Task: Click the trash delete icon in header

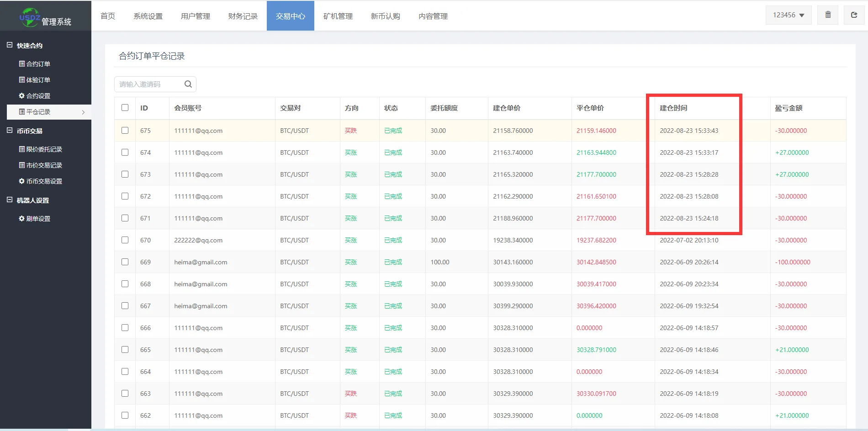Action: (827, 14)
